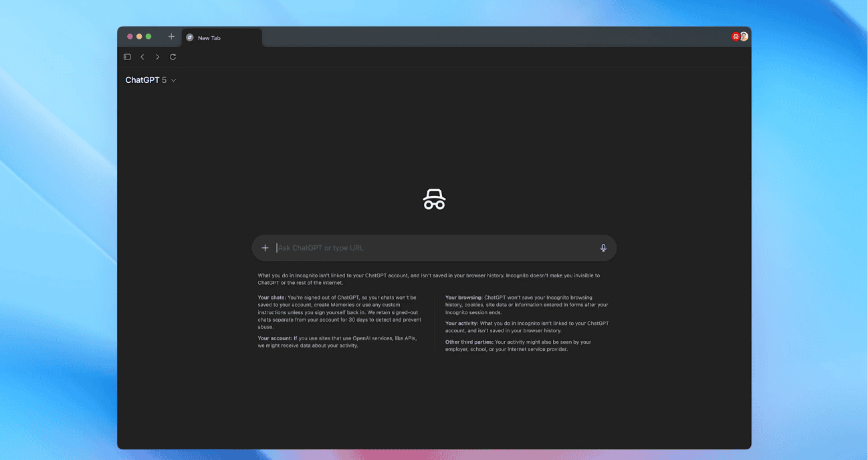Switch to the New Tab tab

[x=221, y=38]
